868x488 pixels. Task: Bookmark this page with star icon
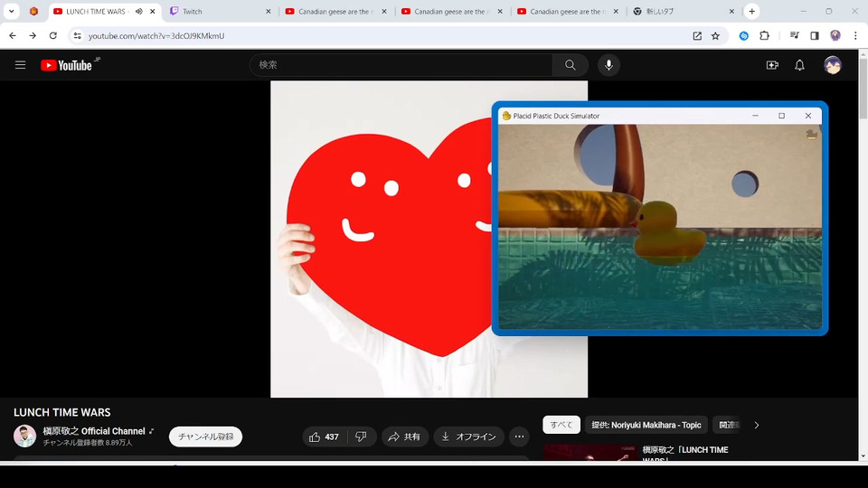point(715,35)
